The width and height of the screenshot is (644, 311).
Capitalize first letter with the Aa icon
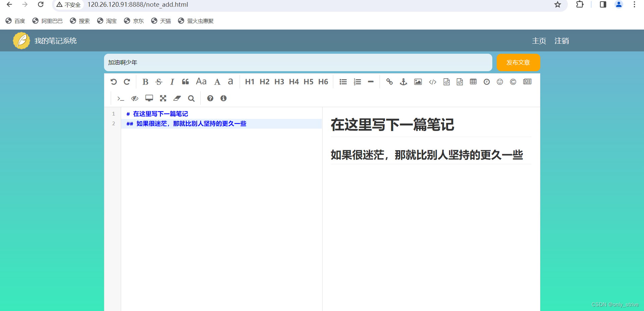[201, 81]
